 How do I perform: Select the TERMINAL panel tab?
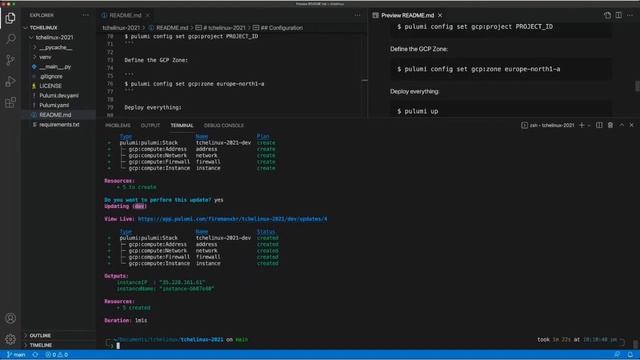coord(182,125)
